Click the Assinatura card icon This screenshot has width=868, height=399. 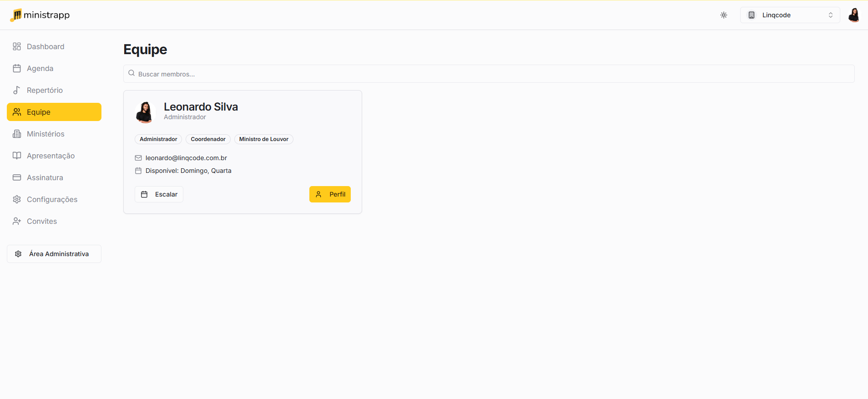click(17, 177)
